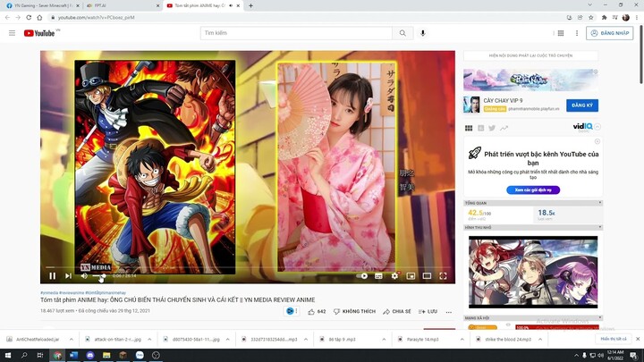The width and height of the screenshot is (644, 362).
Task: Open the #ynmedia hashtag link
Action: point(49,292)
